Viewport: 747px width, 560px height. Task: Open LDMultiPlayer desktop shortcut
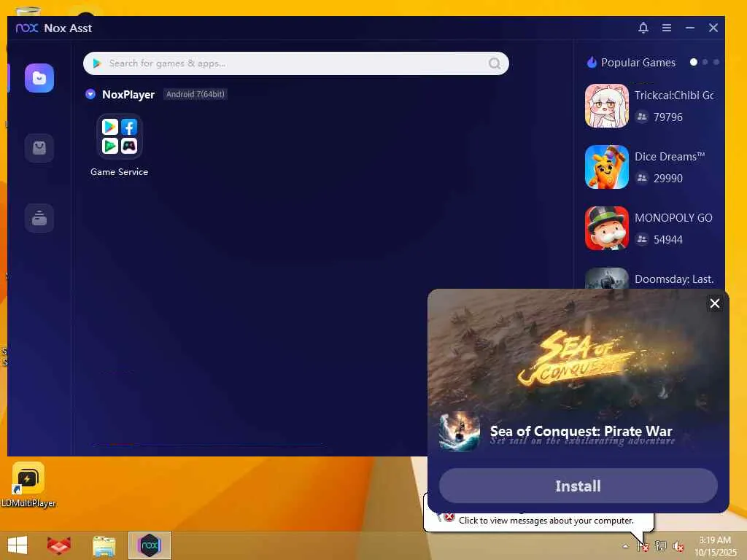tap(28, 485)
